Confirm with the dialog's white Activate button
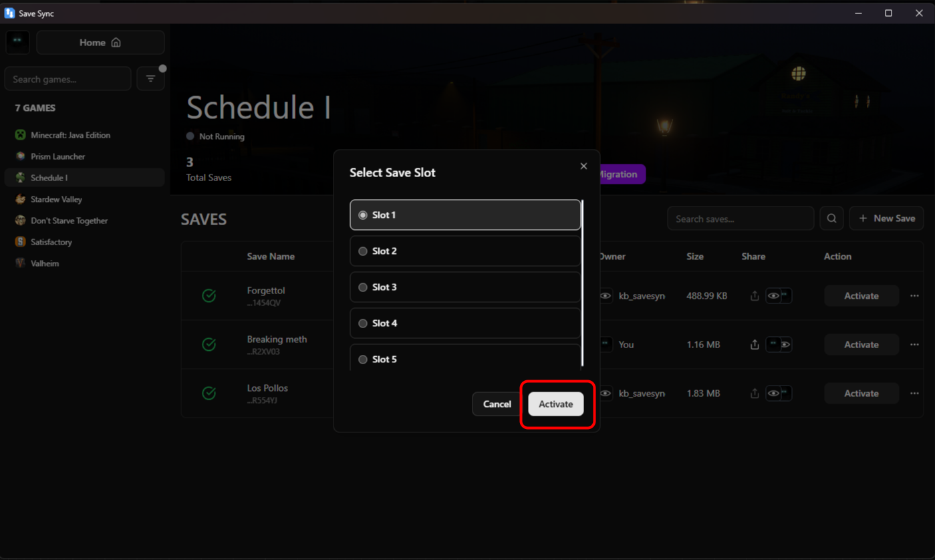935x560 pixels. (x=555, y=404)
